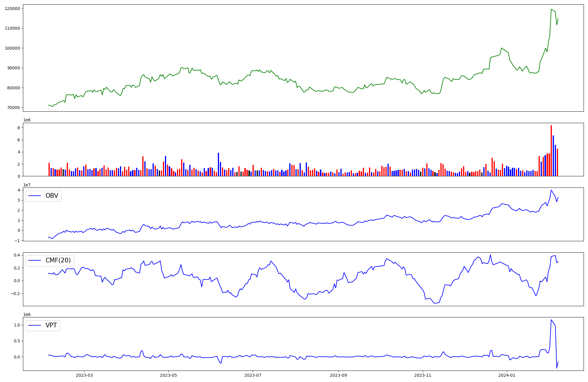Click the 70000 price axis tick label

pyautogui.click(x=14, y=108)
